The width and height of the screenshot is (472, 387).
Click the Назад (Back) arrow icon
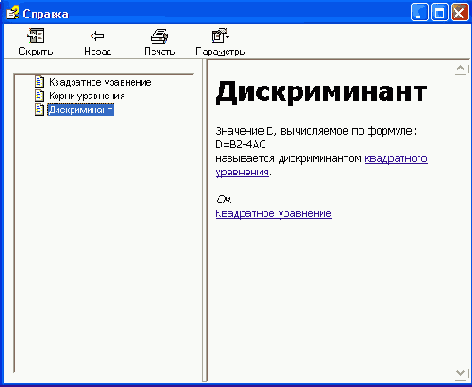[97, 36]
